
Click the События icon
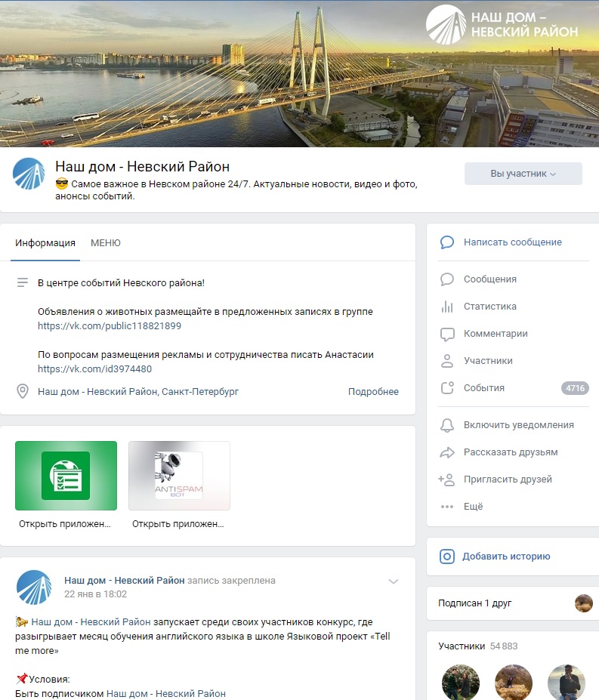(x=447, y=388)
